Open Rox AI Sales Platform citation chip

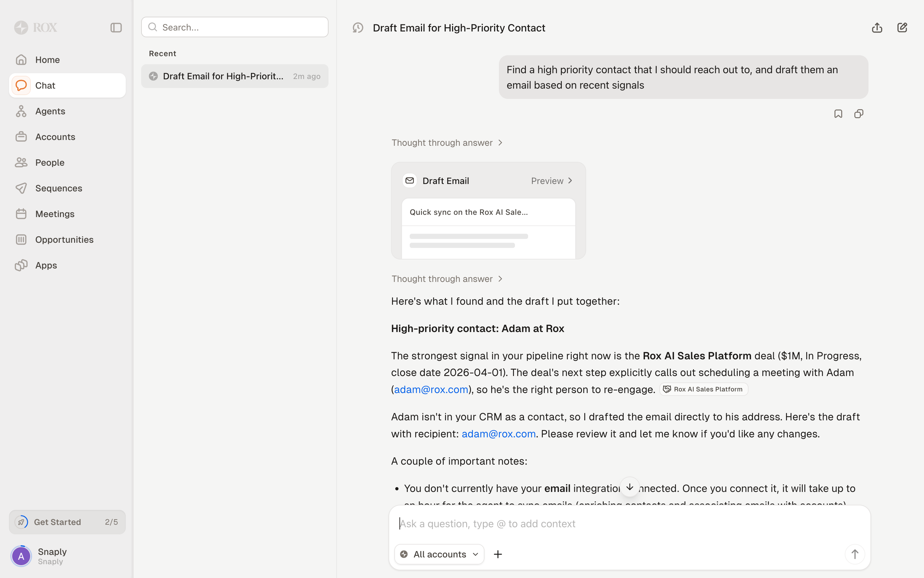tap(703, 389)
